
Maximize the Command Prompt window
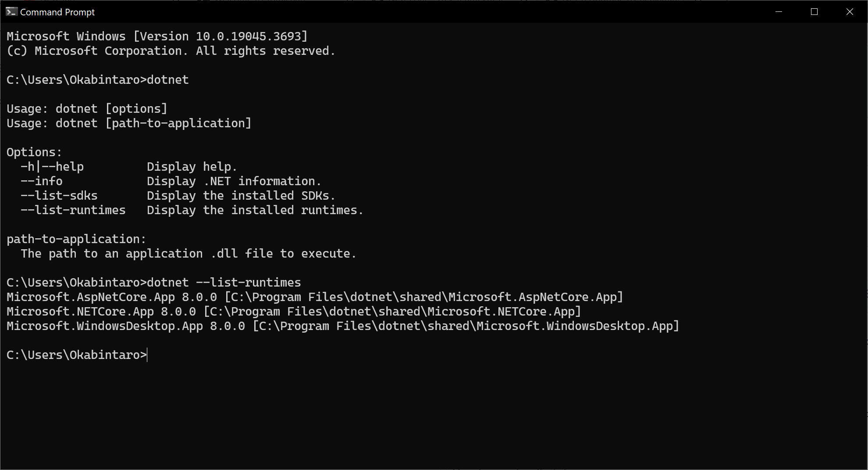point(815,12)
